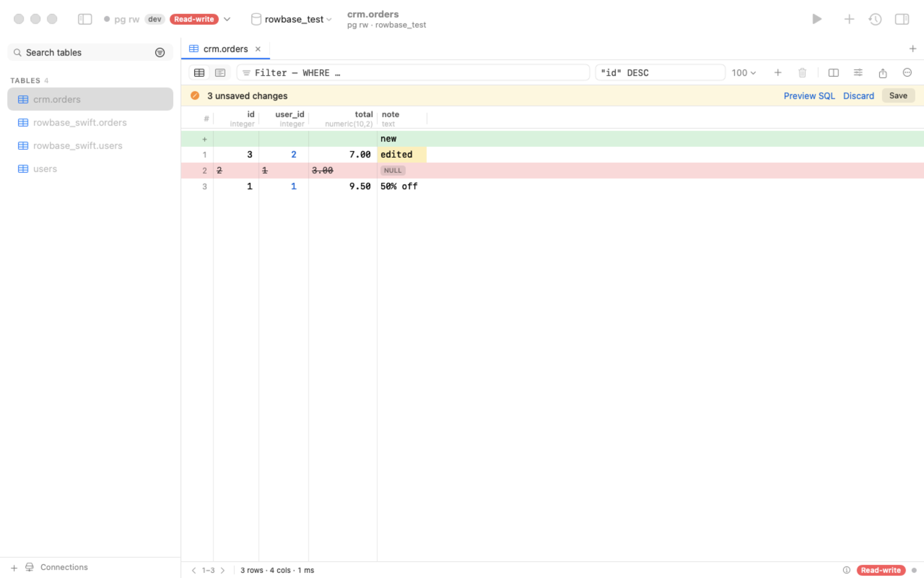924x578 pixels.
Task: Delete selected row with trash icon
Action: tap(802, 73)
